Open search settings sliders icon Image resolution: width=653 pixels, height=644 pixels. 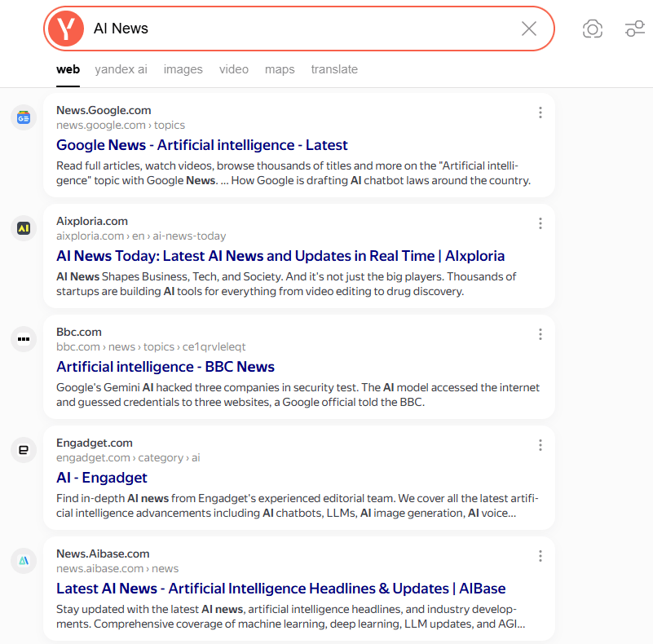[x=635, y=29]
